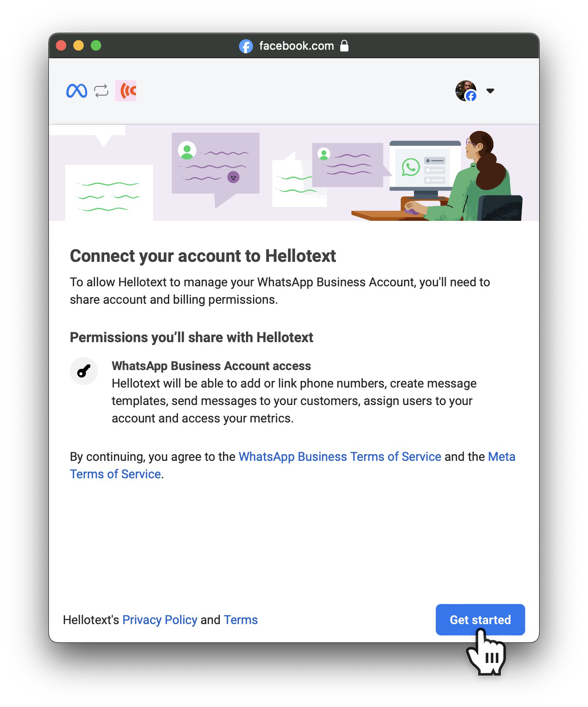The width and height of the screenshot is (588, 707).
Task: Click the key icon beside account access
Action: point(84,371)
